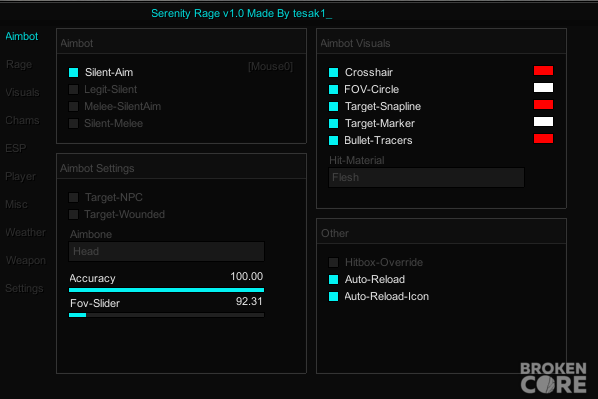Open the white FOV-Circle color swatch
Image resolution: width=598 pixels, height=399 pixels.
(x=543, y=88)
